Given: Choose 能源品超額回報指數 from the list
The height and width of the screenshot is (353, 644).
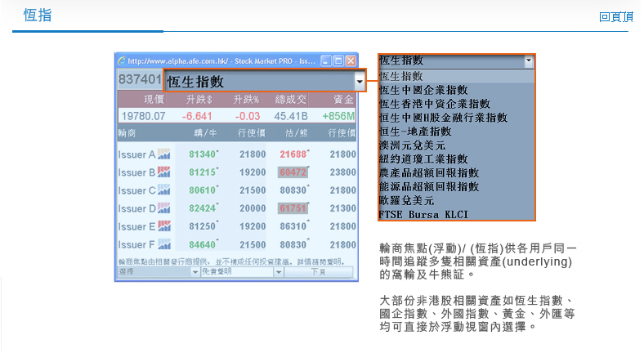Looking at the screenshot, I should [x=456, y=187].
